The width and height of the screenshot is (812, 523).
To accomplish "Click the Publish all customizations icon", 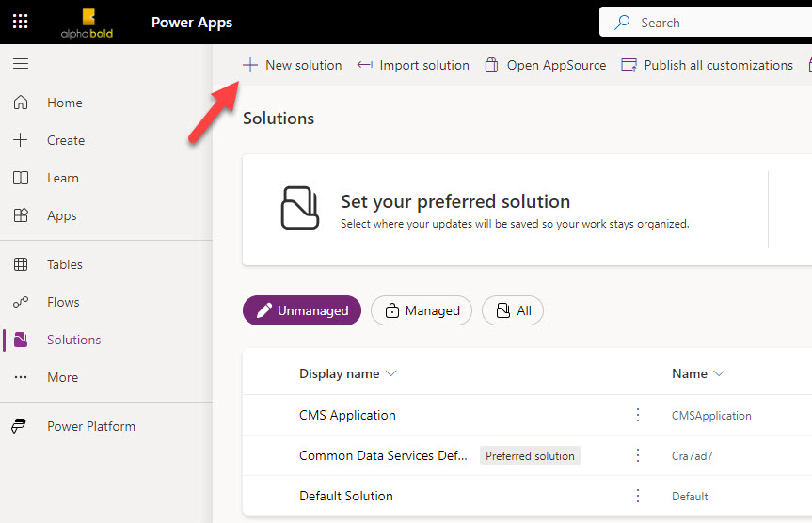I will [629, 65].
